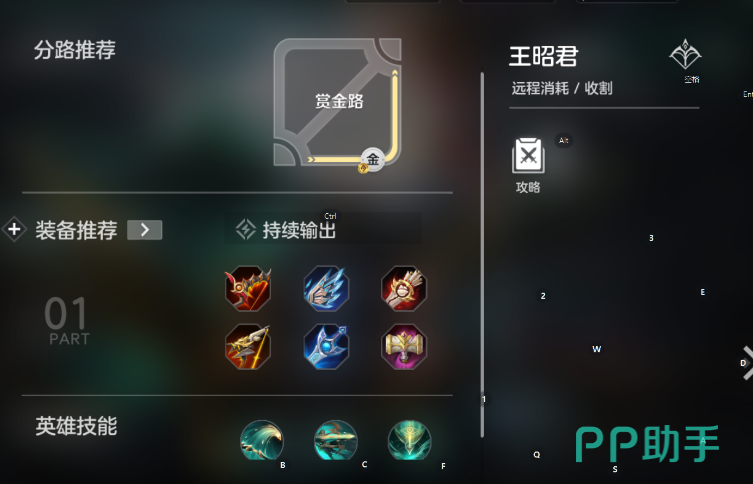Select the blue orb staff equipment icon

[326, 347]
